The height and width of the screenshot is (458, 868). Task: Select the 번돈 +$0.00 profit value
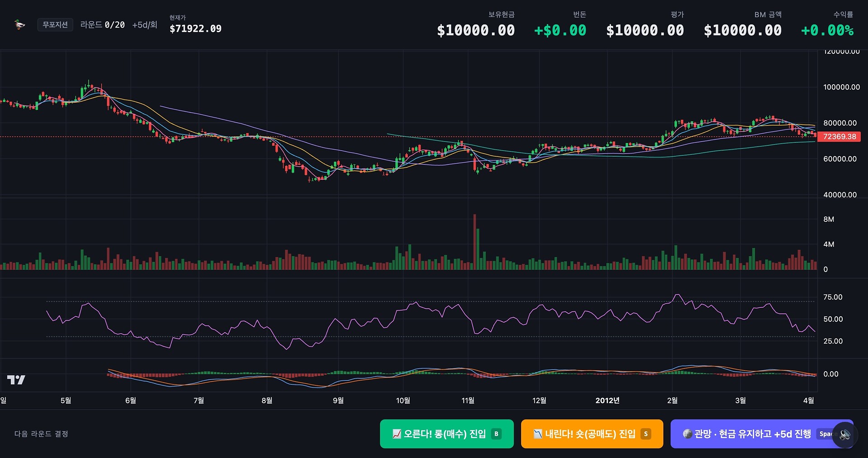pyautogui.click(x=560, y=30)
